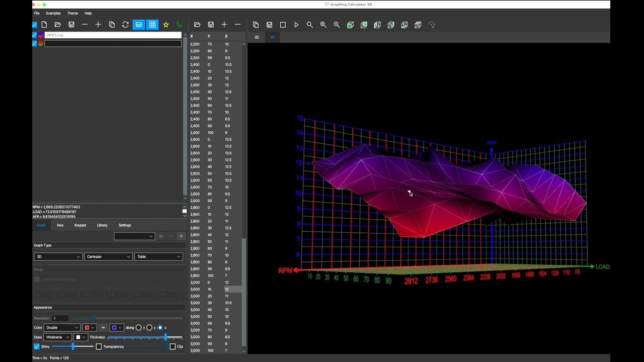Open the red color picker dropdown

(x=89, y=328)
